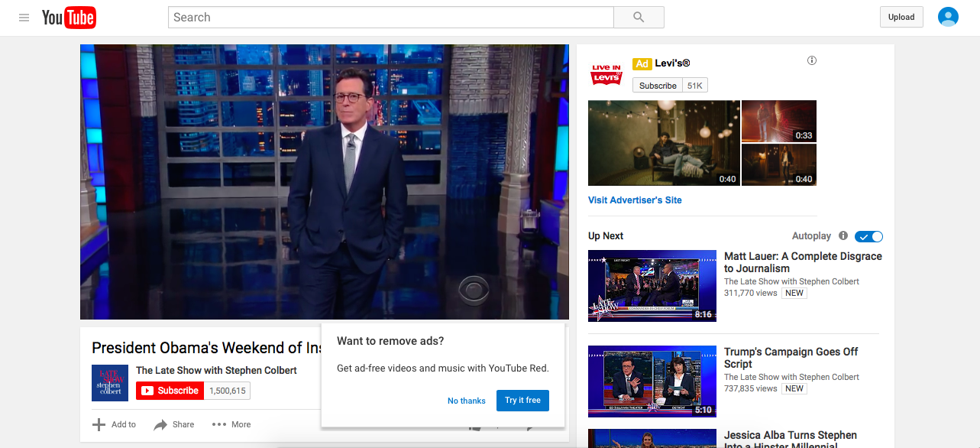Viewport: 980px width, 448px height.
Task: Open the 0:33 Levi's ad thumbnail
Action: [779, 122]
